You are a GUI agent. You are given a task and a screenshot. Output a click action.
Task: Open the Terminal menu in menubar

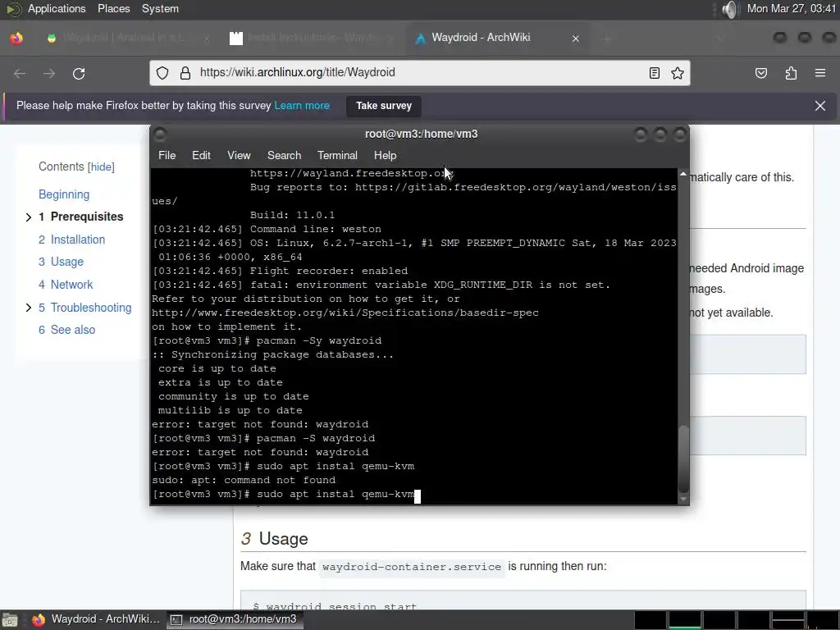(337, 155)
